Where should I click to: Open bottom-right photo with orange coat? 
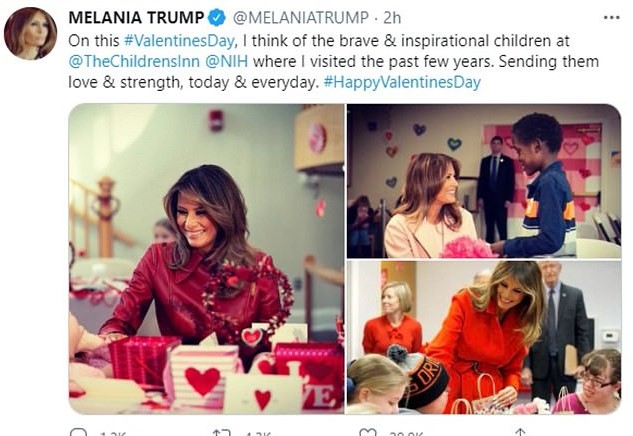coord(484,337)
